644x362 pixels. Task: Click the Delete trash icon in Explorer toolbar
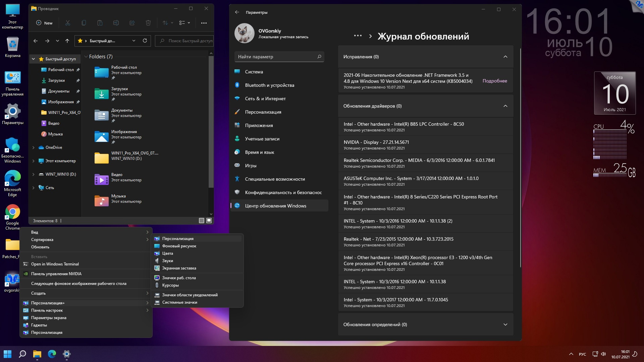pyautogui.click(x=148, y=23)
